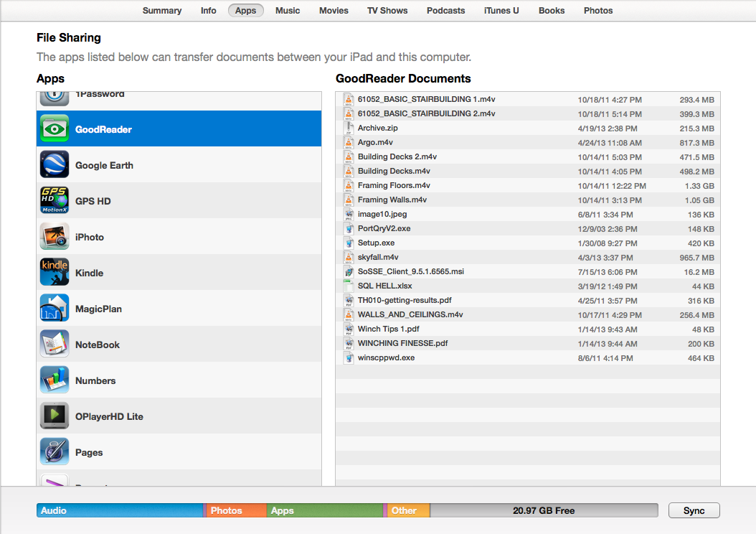Screen dimensions: 756x534
Task: Select the Apps tab
Action: 245,11
